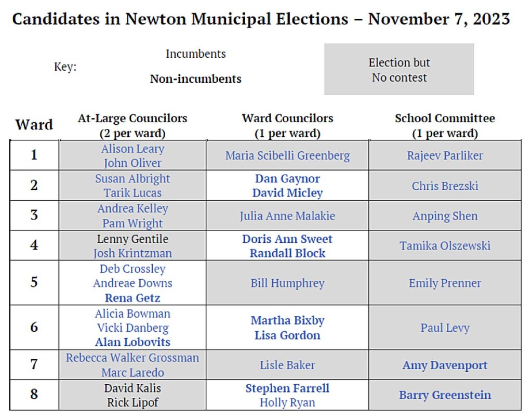Select Martha Bixby candidate name
Screen dimensions: 532x417
point(287,321)
